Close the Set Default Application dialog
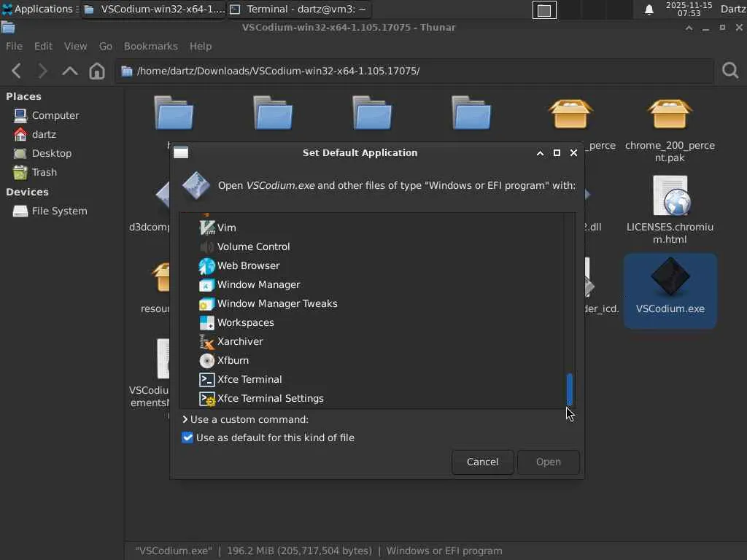 pos(573,153)
